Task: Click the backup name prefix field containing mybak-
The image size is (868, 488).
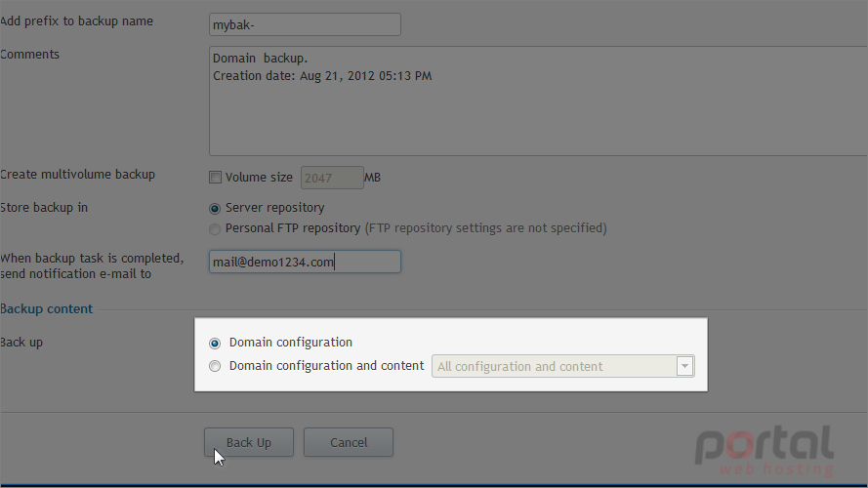Action: tap(305, 25)
